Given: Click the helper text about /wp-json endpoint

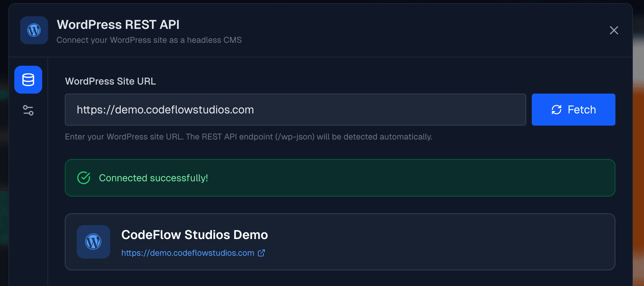Looking at the screenshot, I should [x=248, y=137].
